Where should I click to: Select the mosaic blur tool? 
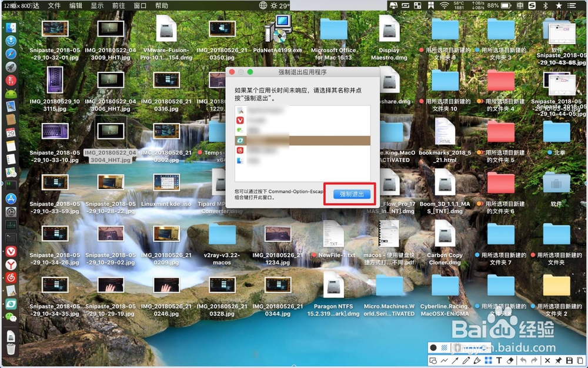(488, 360)
